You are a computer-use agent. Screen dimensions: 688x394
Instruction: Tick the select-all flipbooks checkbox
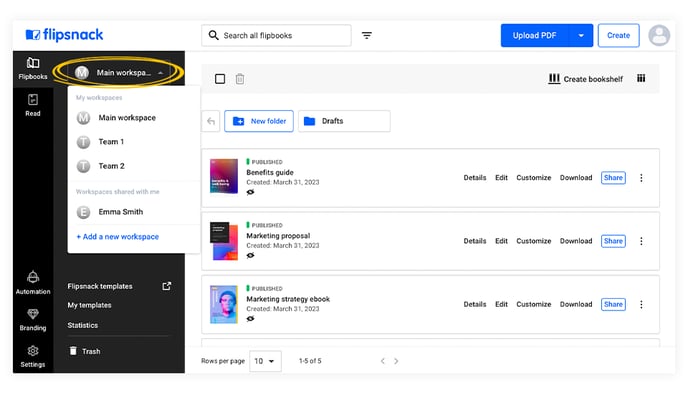pyautogui.click(x=220, y=79)
